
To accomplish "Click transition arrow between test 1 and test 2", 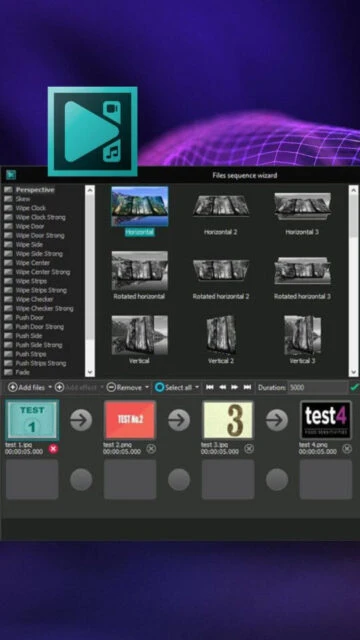I will point(81,420).
